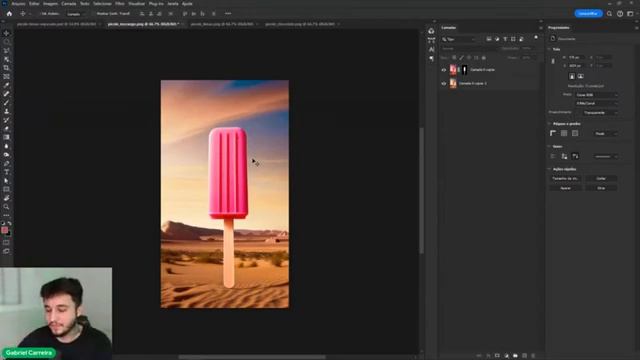Select the Crop tool
This screenshot has height=360, width=640.
point(6,68)
